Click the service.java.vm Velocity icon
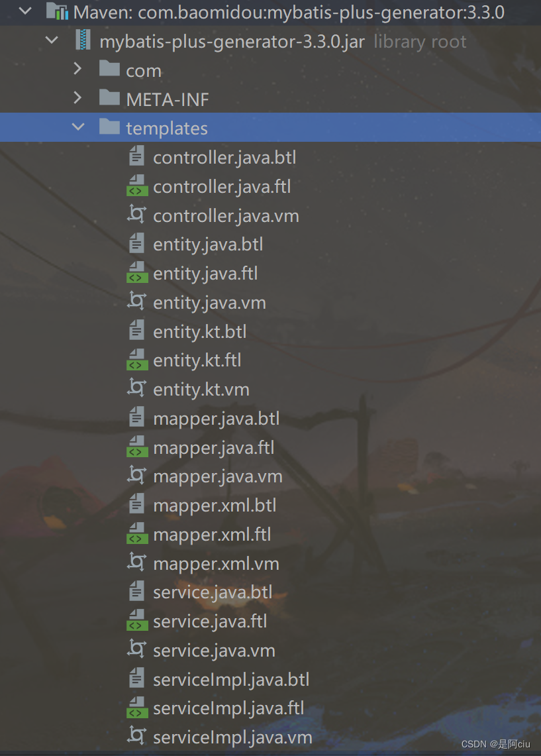541x756 pixels. point(137,649)
